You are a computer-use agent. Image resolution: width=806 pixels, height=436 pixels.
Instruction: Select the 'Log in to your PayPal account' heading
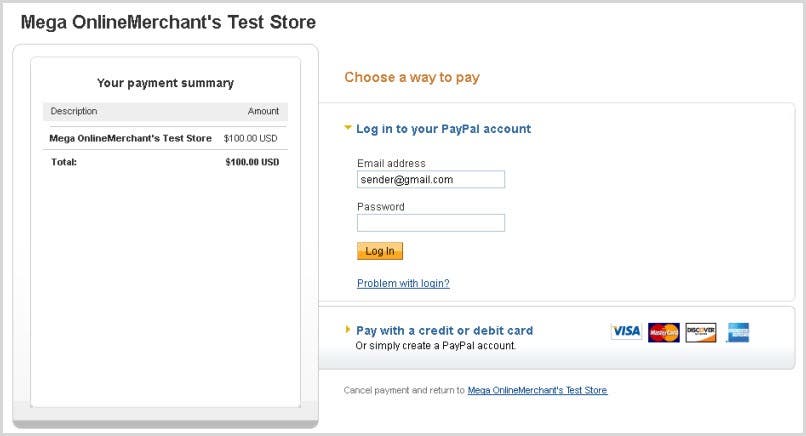tap(443, 129)
